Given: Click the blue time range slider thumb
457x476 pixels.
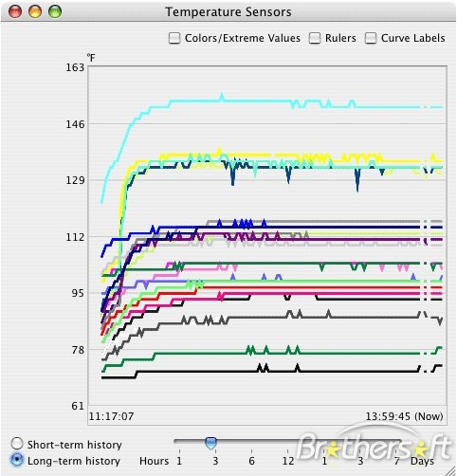Looking at the screenshot, I should [210, 443].
